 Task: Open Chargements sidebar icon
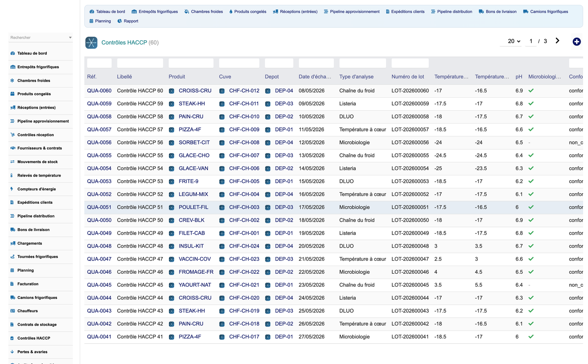12,244
